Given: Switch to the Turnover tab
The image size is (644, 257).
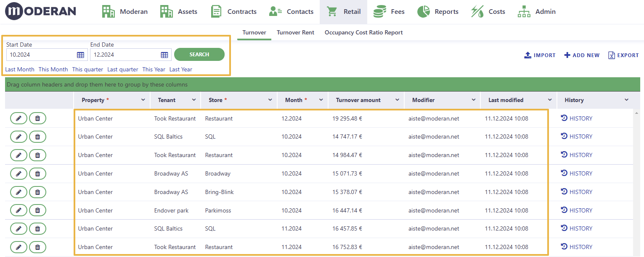Looking at the screenshot, I should [254, 32].
